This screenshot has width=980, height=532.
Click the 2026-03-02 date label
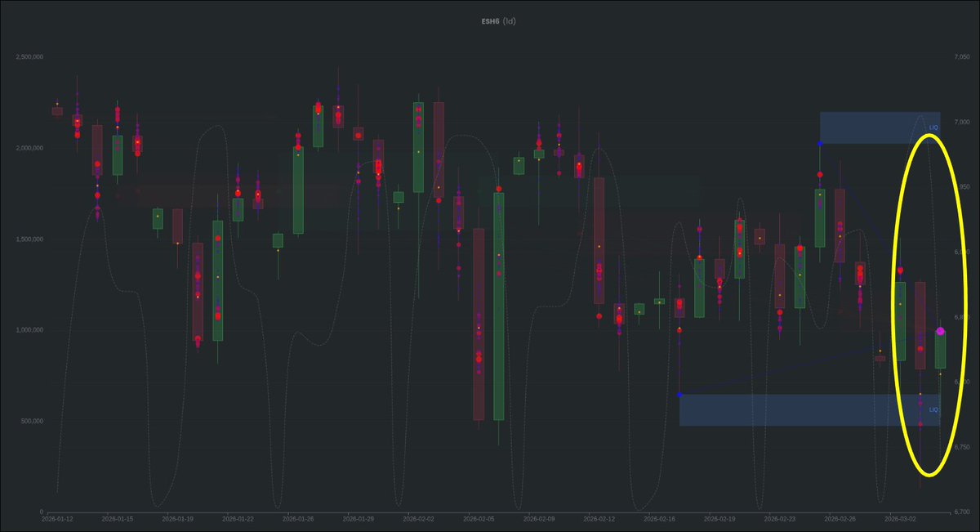click(x=898, y=518)
